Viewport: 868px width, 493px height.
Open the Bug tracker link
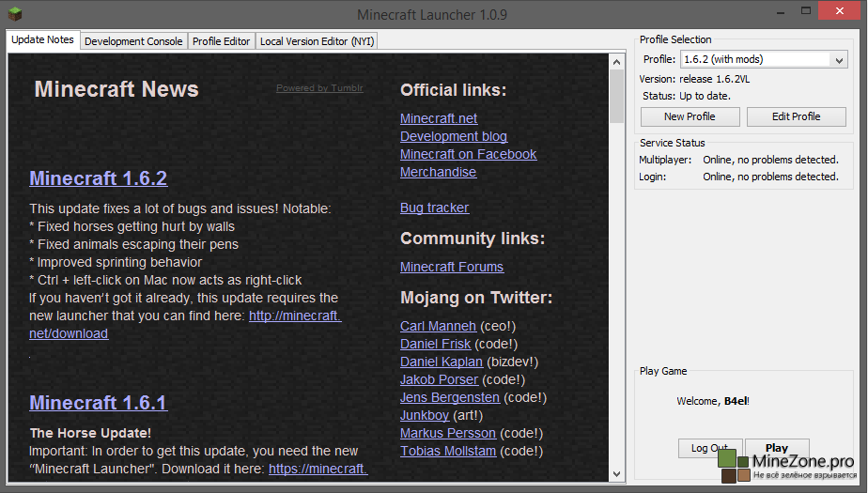tap(434, 208)
